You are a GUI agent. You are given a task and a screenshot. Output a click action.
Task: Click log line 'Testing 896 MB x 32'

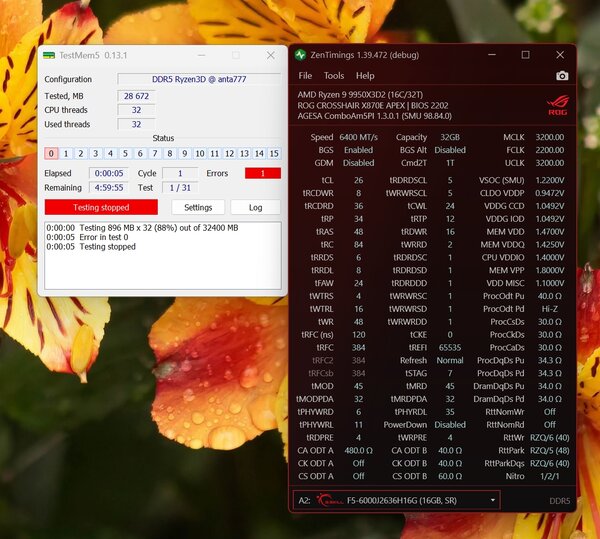pyautogui.click(x=142, y=228)
